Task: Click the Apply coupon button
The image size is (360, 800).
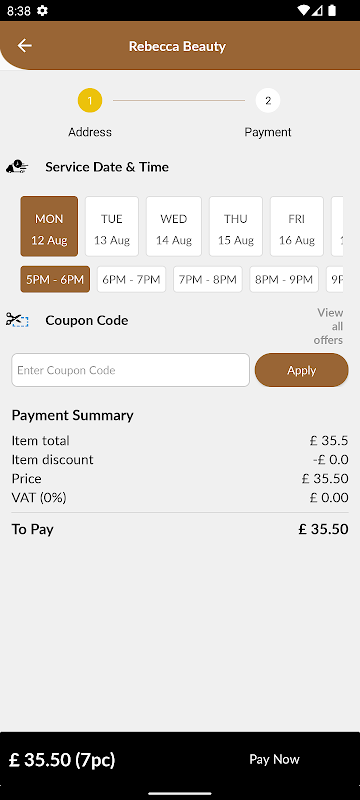Action: coord(301,370)
